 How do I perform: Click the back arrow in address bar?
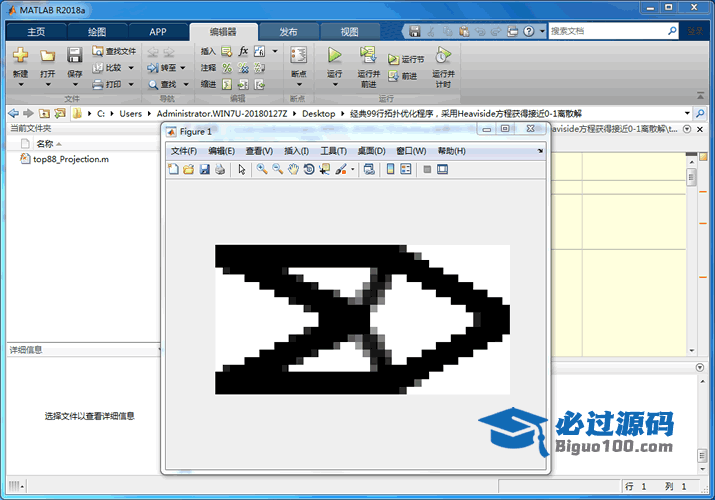coord(14,113)
